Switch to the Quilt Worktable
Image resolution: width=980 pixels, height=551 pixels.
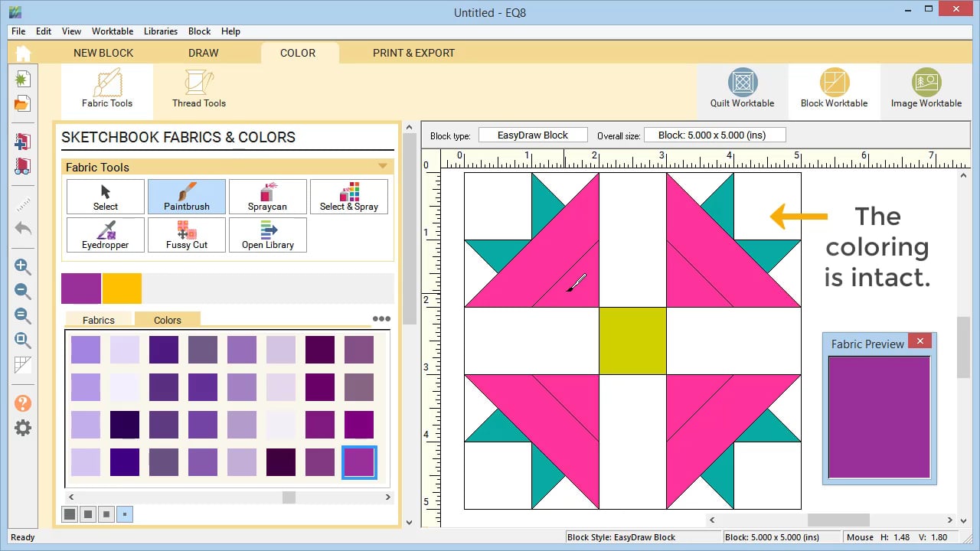pos(742,90)
